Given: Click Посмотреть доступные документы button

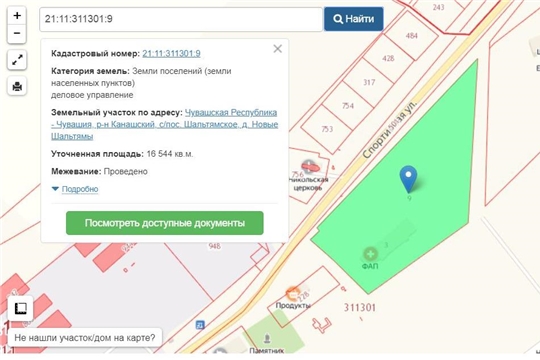Looking at the screenshot, I should coord(165,223).
